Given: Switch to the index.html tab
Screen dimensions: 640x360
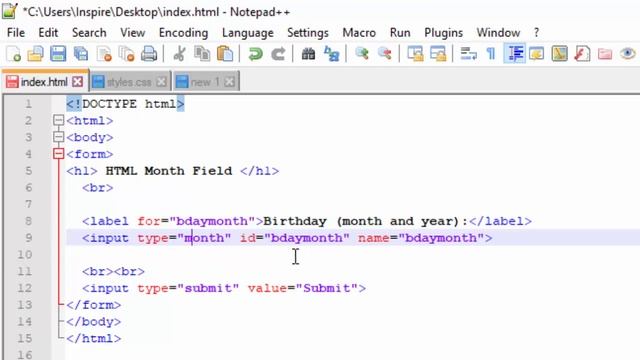Looking at the screenshot, I should pyautogui.click(x=44, y=82).
